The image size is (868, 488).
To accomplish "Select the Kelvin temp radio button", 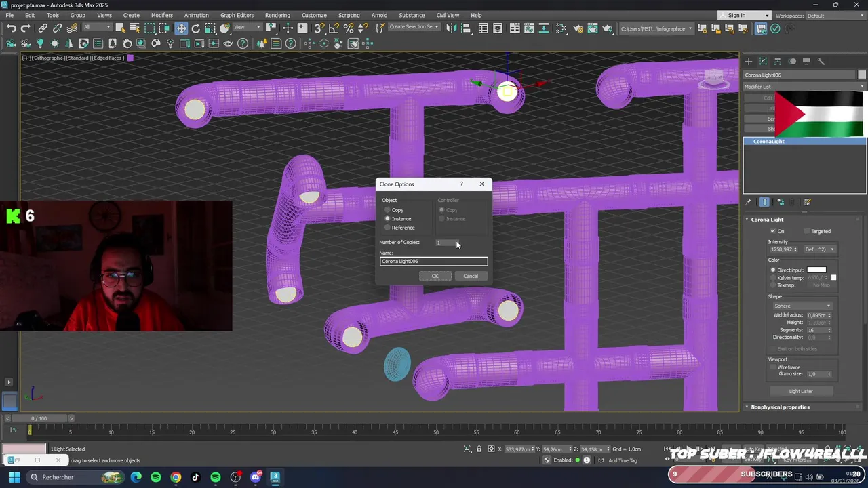I will (773, 278).
